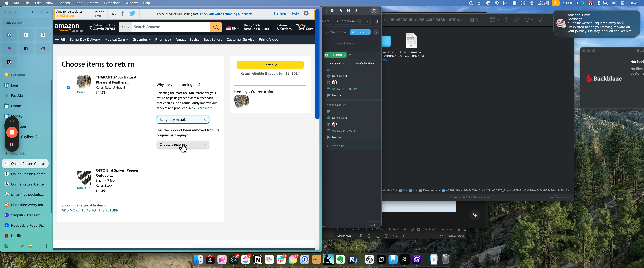Open ClickUp search icon beside Automations

[x=376, y=21]
